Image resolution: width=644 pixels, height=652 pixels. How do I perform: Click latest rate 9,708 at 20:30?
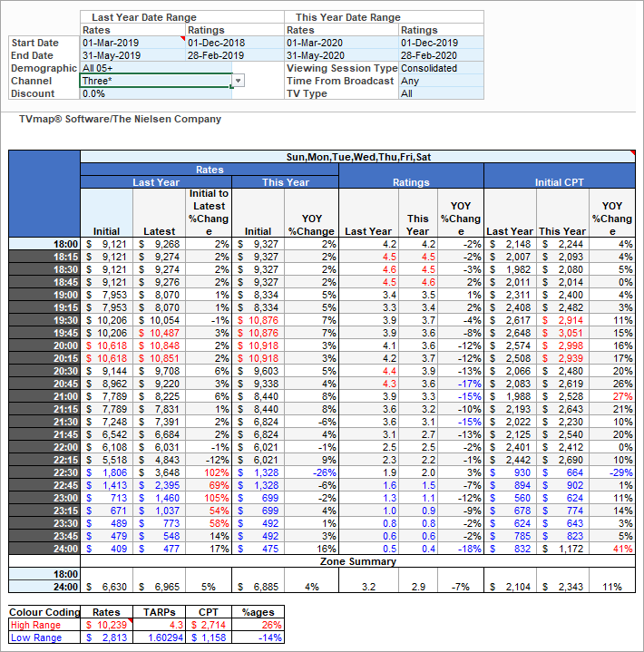pyautogui.click(x=159, y=371)
